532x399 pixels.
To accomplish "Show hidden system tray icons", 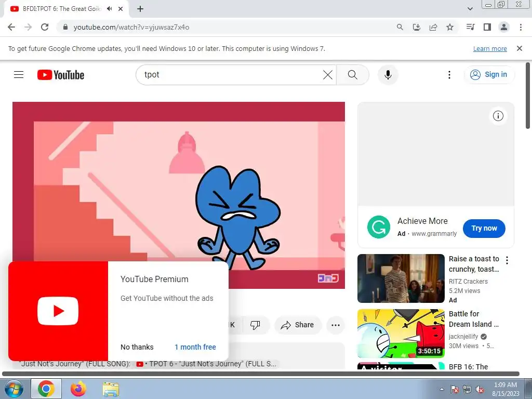I will coord(442,390).
